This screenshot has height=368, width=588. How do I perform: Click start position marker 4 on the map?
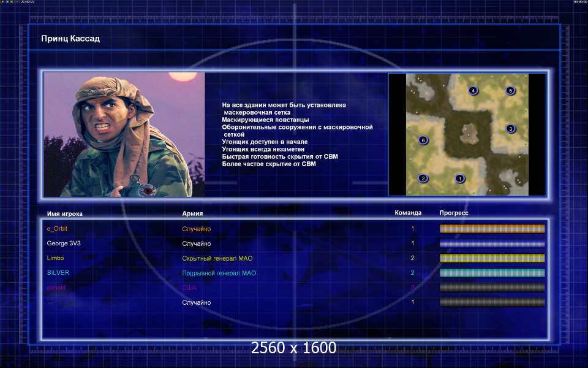coord(473,91)
